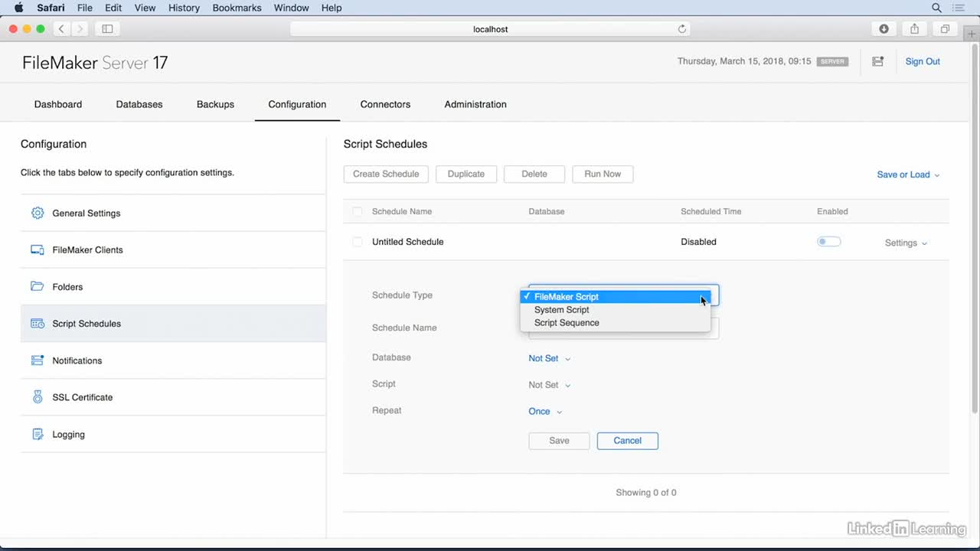Click the localhost address bar
The height and width of the screenshot is (551, 980).
pyautogui.click(x=490, y=29)
